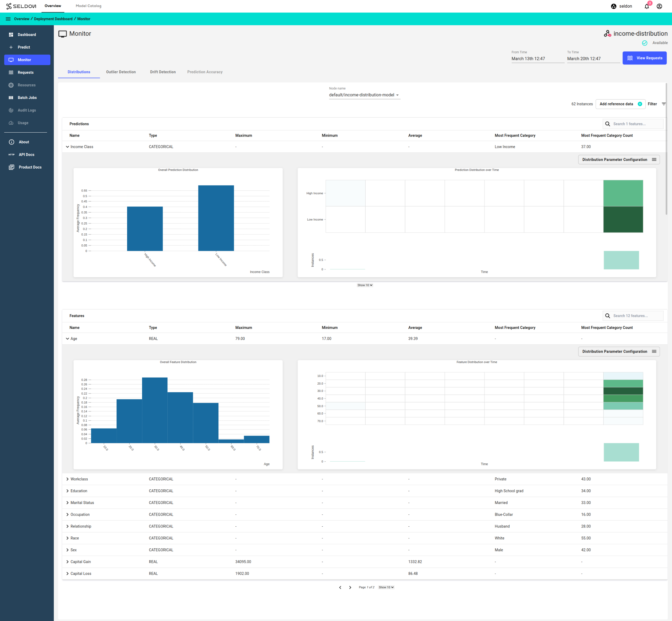Click the Requests sidebar icon

[x=11, y=73]
